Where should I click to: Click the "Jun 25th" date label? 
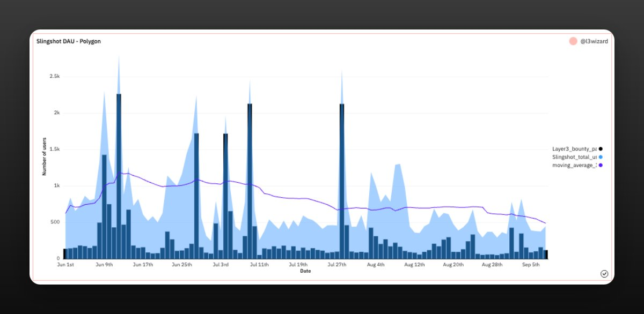(x=182, y=265)
